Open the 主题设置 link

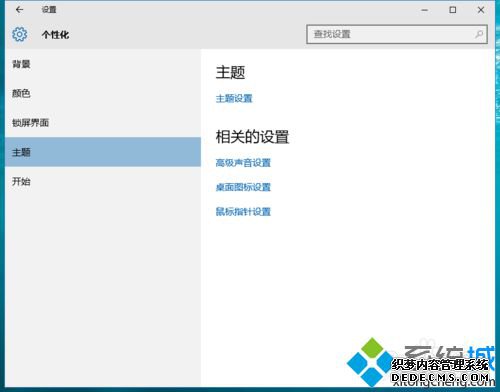234,98
